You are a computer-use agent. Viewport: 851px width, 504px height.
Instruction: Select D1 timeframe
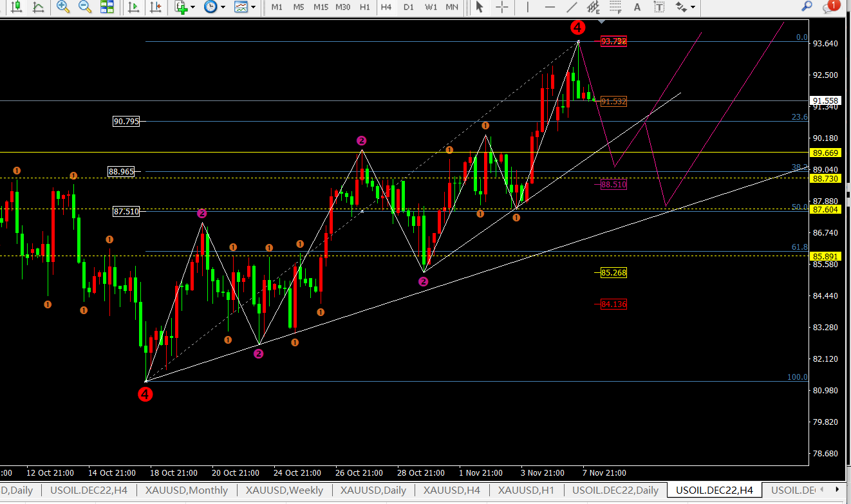pos(408,7)
